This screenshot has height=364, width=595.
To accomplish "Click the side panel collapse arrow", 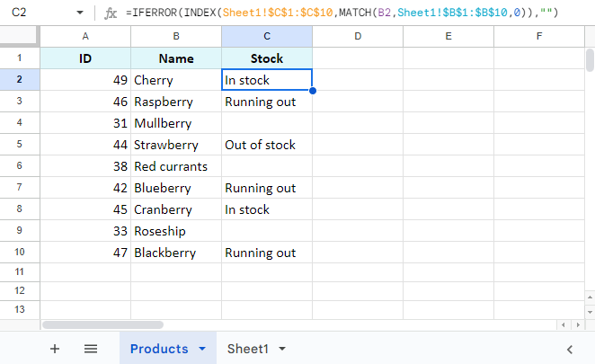I will pos(570,350).
